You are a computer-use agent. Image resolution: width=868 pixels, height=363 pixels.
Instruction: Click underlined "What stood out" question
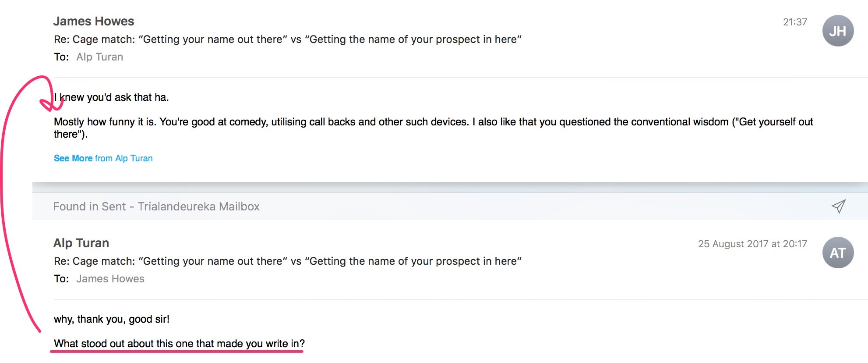(179, 344)
